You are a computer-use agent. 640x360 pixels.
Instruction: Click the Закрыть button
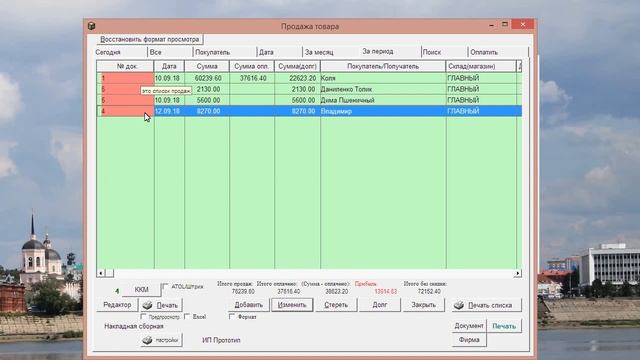(x=423, y=305)
